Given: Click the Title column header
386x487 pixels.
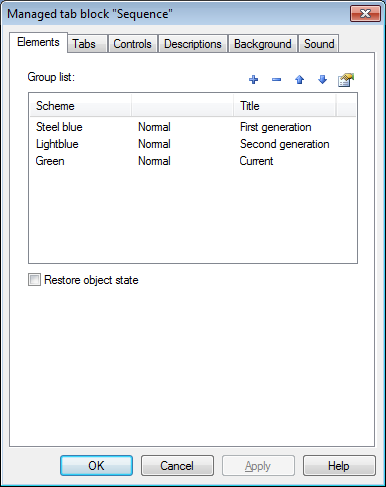Looking at the screenshot, I should pos(284,106).
